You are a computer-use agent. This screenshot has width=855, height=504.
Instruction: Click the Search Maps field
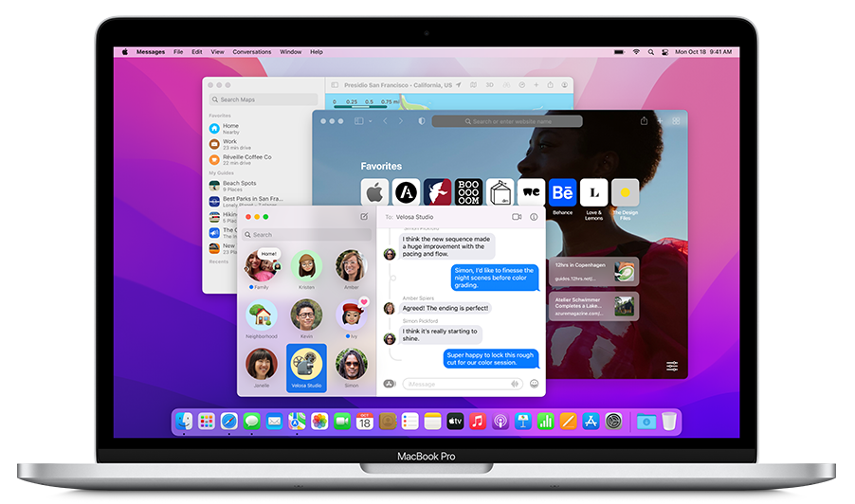[264, 99]
